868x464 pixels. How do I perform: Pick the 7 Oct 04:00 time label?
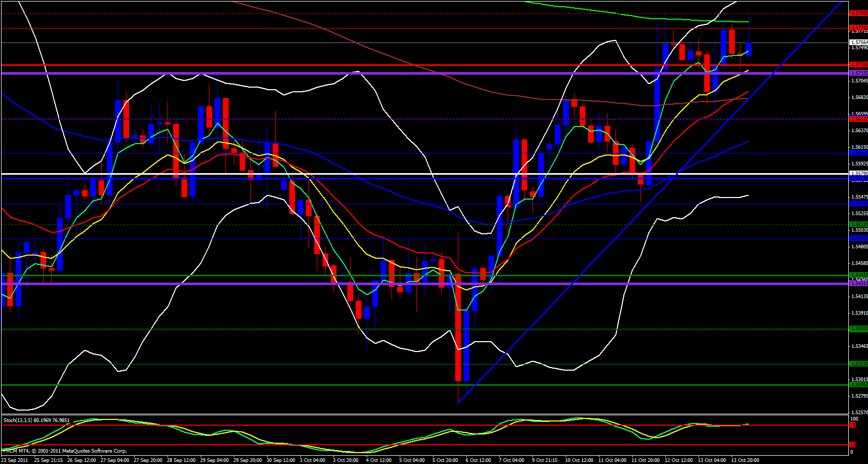point(511,460)
